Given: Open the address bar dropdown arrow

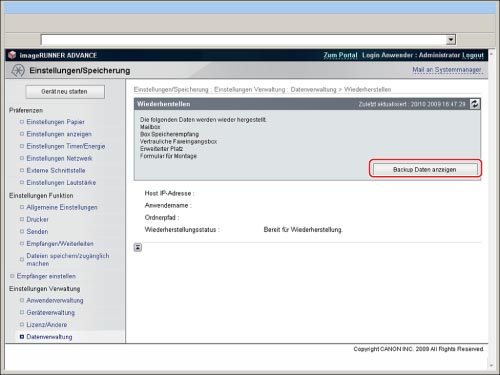Looking at the screenshot, I should [x=451, y=40].
